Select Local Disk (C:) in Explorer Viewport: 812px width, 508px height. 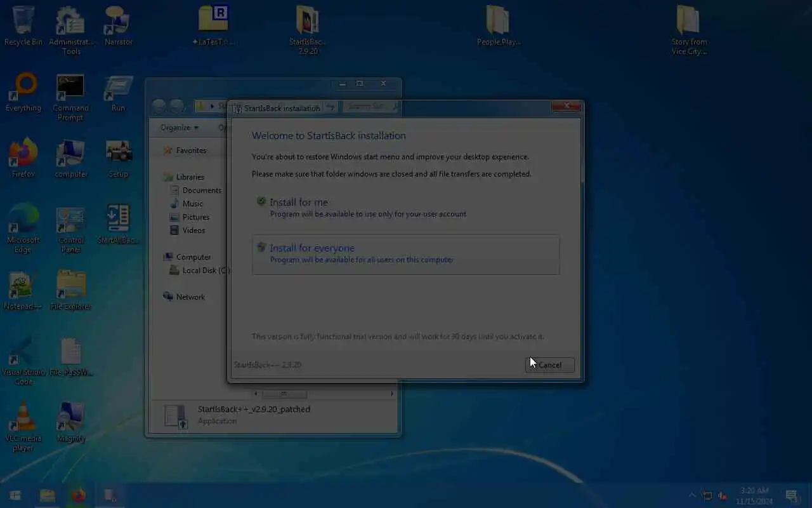click(x=199, y=271)
